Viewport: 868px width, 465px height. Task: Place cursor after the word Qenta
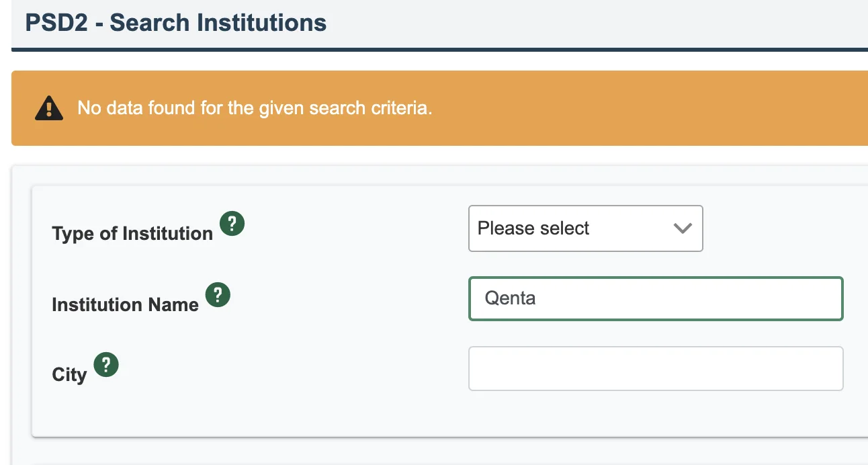coord(537,298)
